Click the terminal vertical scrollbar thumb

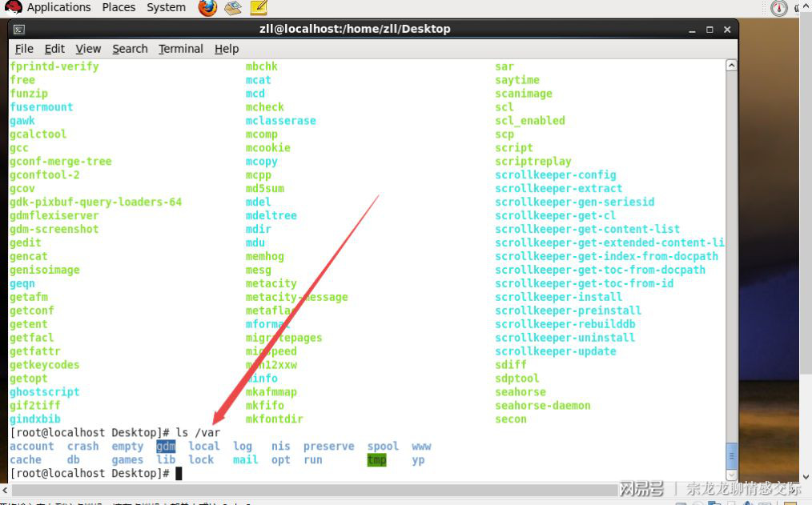click(x=731, y=456)
